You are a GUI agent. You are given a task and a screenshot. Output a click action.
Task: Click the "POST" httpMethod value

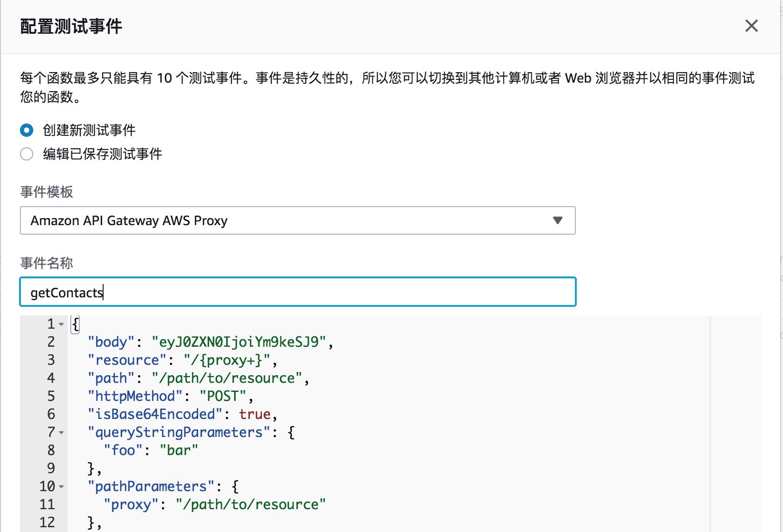pos(222,396)
